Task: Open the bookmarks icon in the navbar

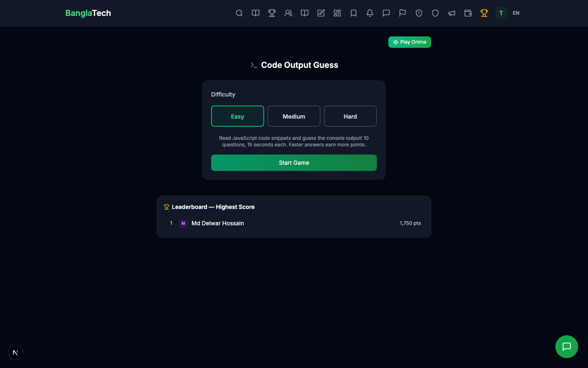Action: (354, 13)
